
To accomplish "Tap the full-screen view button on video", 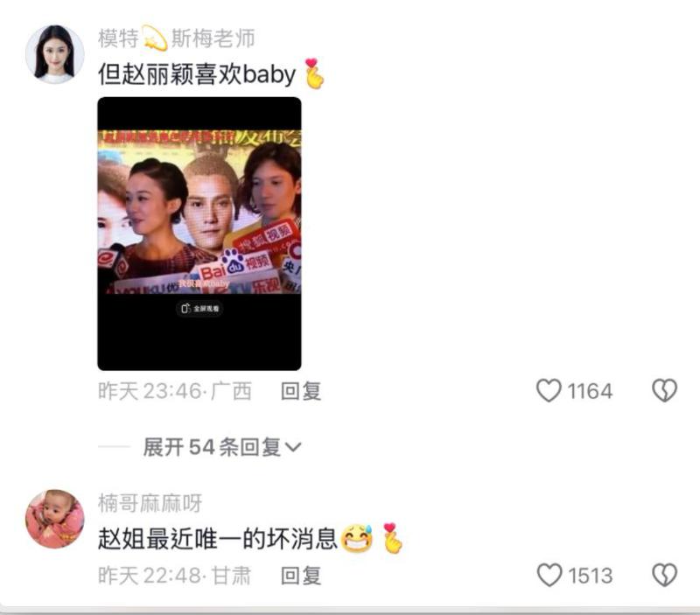I will [199, 309].
